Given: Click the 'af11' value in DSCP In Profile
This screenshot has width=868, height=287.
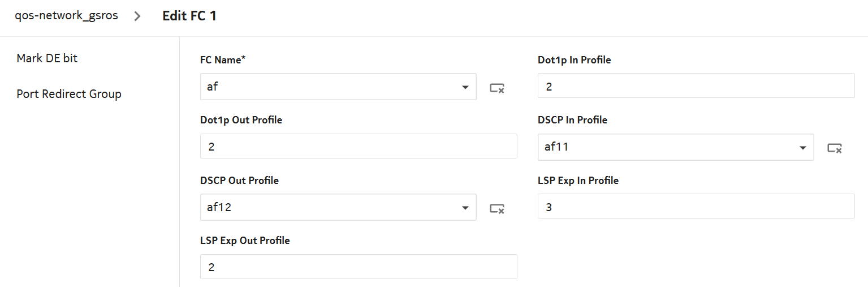Looking at the screenshot, I should [556, 147].
